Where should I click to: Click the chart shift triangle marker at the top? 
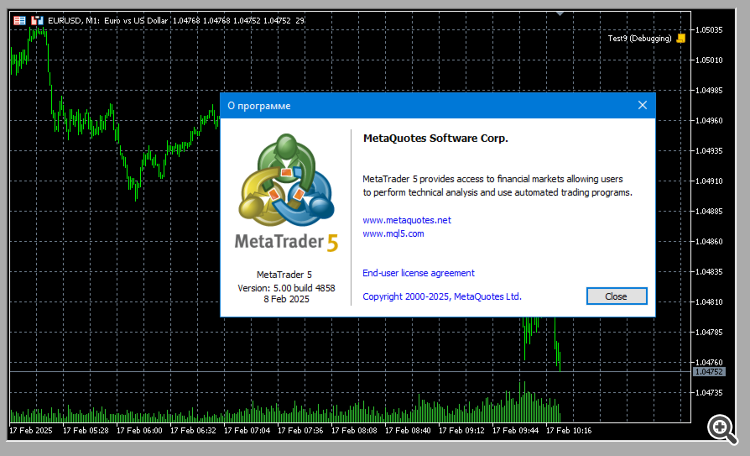click(560, 13)
